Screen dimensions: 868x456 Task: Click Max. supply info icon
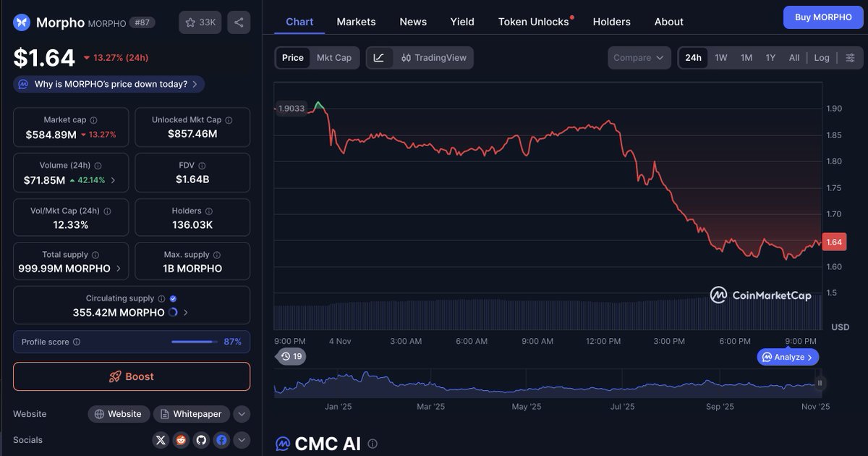point(217,255)
